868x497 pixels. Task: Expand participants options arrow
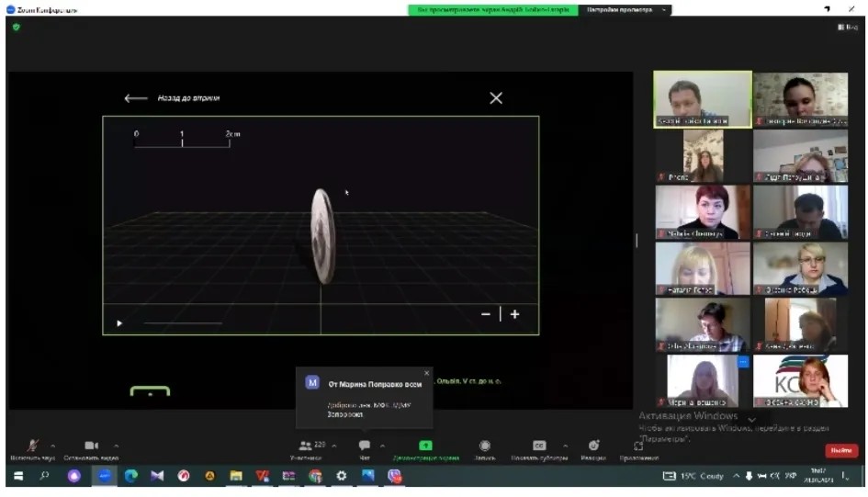tap(333, 446)
